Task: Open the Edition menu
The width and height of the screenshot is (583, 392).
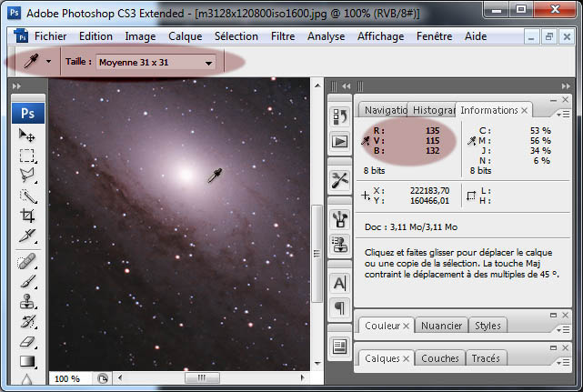Action: click(x=95, y=36)
